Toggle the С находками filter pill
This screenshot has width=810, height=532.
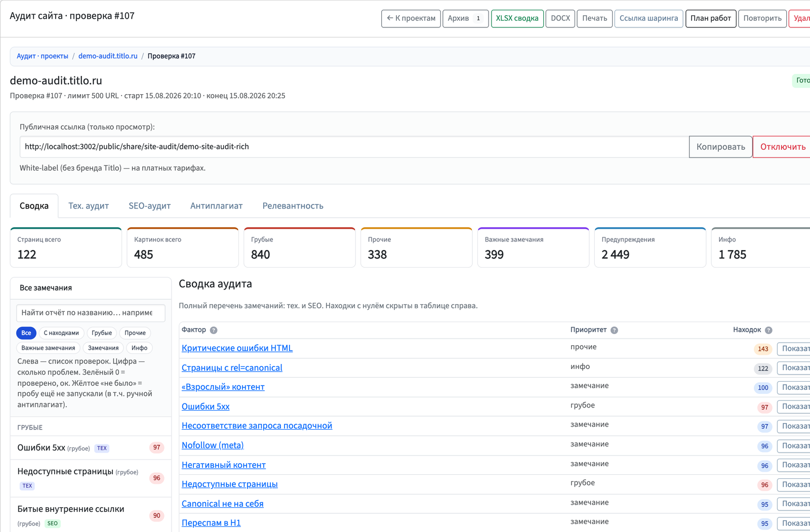click(61, 333)
